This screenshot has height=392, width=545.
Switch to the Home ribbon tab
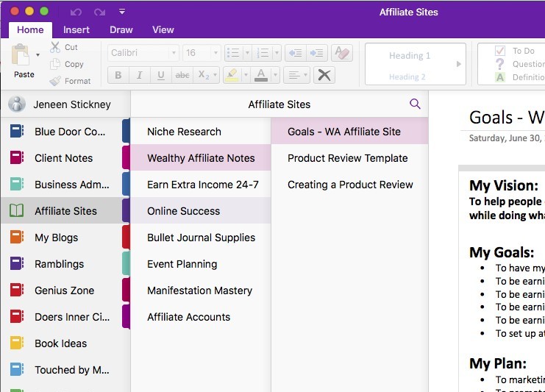30,30
